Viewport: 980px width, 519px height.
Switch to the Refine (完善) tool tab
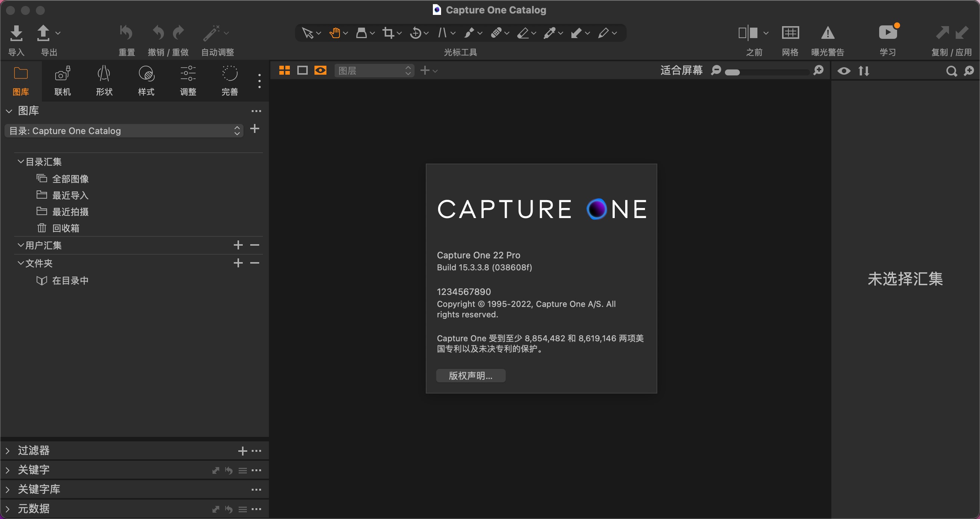(230, 81)
